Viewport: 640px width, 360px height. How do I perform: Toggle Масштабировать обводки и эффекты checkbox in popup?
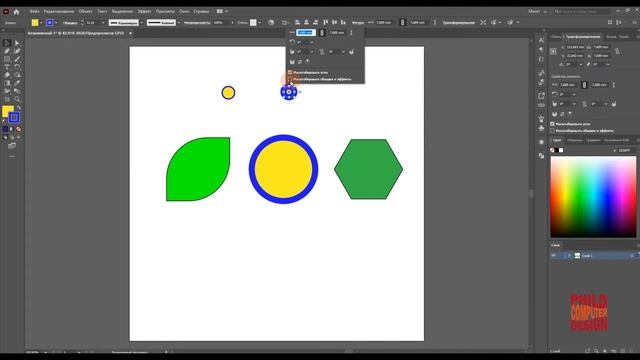[290, 79]
